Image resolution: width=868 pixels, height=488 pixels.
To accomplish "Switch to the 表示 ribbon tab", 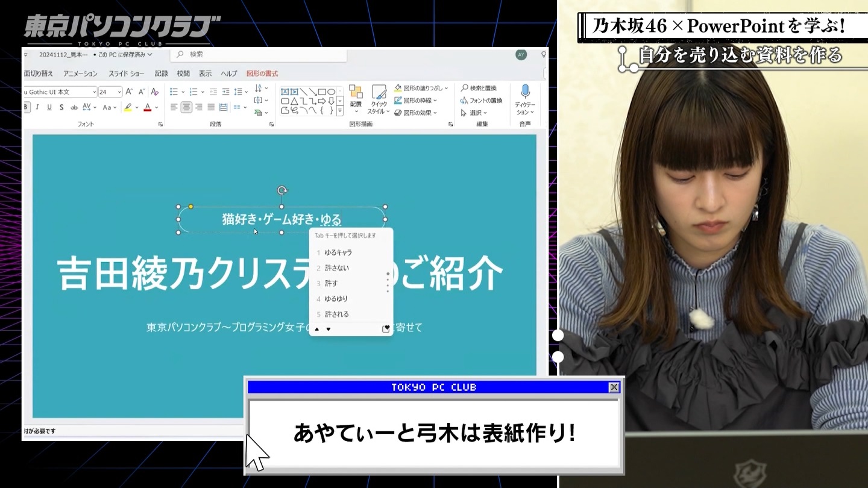I will click(x=206, y=74).
